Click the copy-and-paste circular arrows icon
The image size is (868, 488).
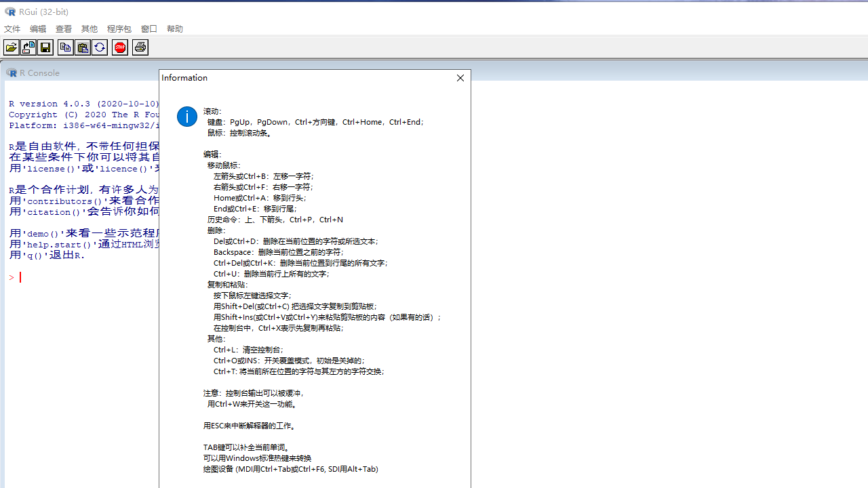(100, 47)
